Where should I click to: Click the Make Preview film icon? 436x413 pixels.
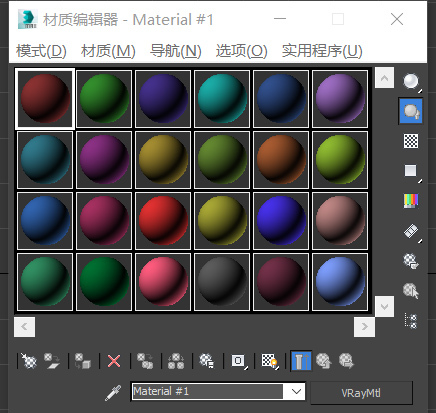411,231
